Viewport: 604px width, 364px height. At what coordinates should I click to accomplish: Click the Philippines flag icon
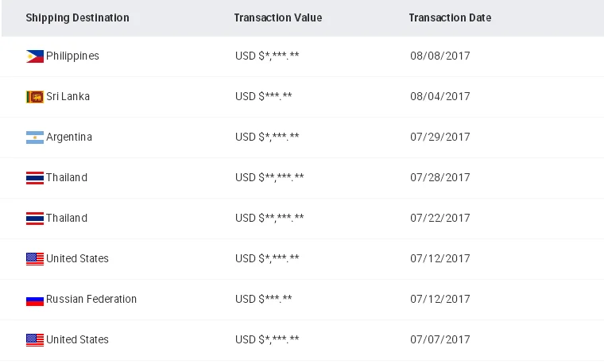(x=34, y=56)
